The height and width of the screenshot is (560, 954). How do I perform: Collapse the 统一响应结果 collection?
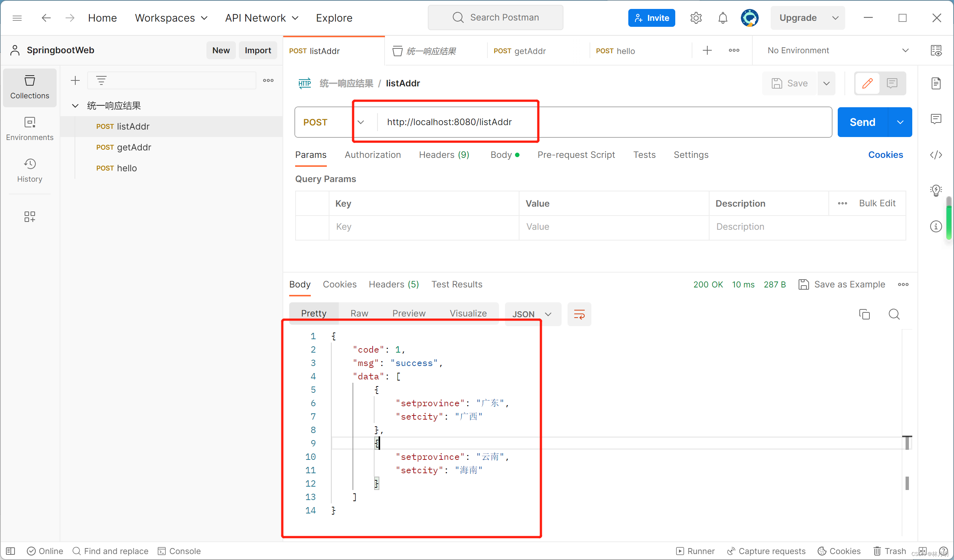click(x=75, y=106)
